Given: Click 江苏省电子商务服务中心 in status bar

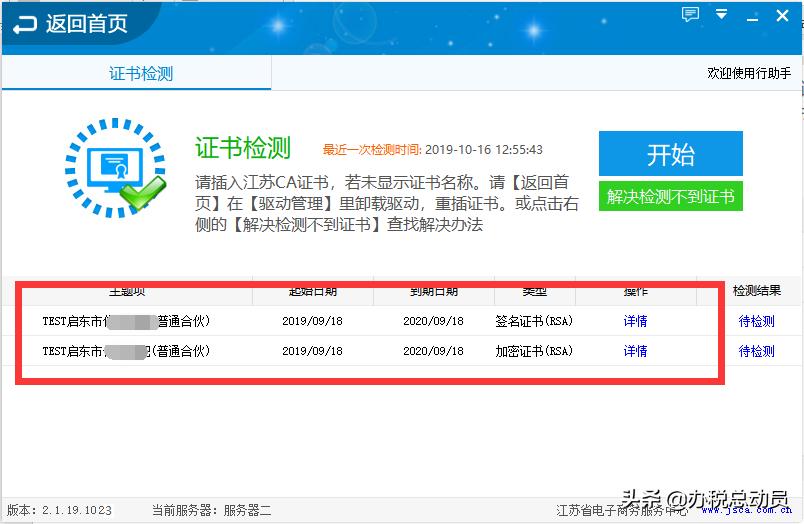Looking at the screenshot, I should (622, 511).
